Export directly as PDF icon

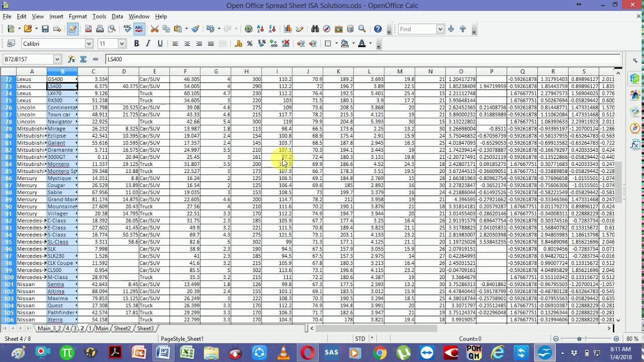(88, 29)
